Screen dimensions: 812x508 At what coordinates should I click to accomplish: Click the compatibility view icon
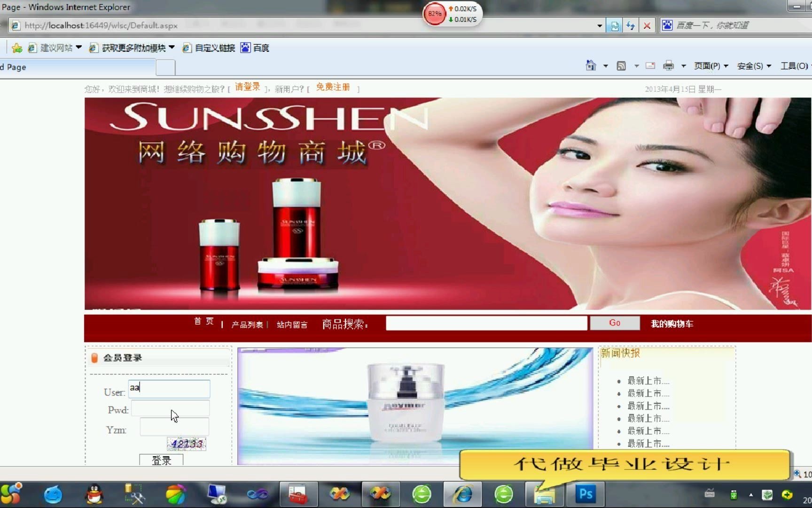[x=615, y=25]
